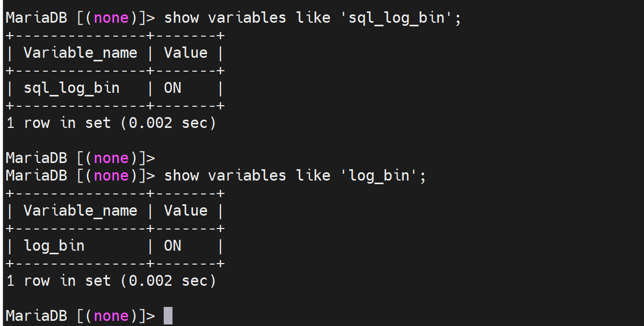Click the word 'show' in the second command
Screen dimensions: 644x326
[181, 176]
